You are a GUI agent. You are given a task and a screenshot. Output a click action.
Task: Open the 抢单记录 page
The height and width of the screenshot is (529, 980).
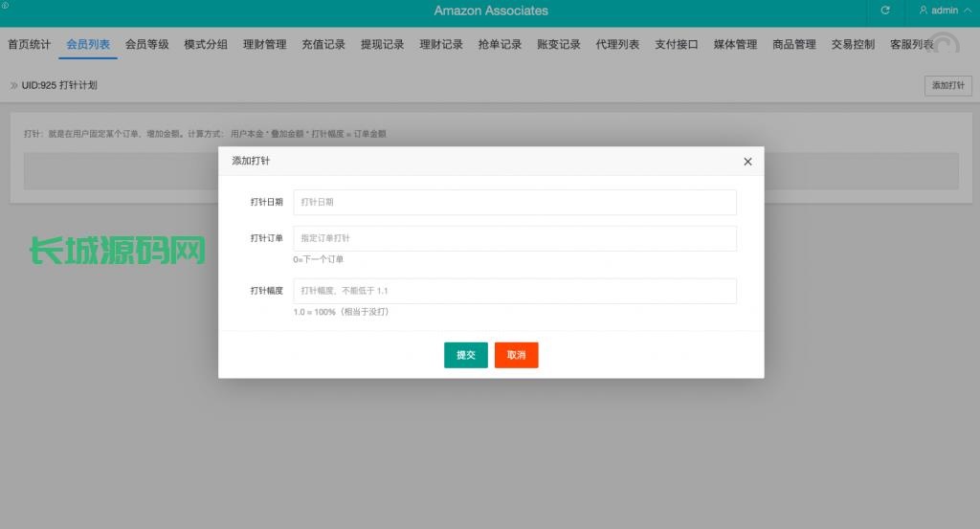[500, 44]
